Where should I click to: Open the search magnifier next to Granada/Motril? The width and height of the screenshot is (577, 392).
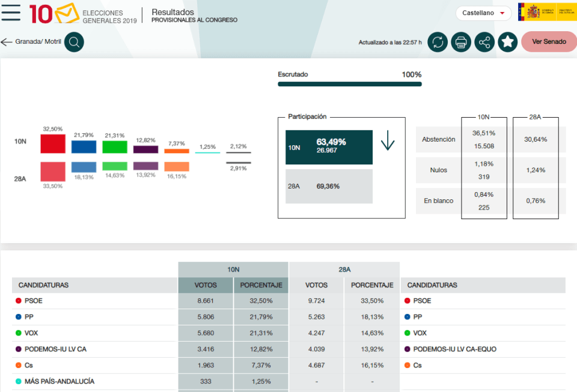point(73,42)
